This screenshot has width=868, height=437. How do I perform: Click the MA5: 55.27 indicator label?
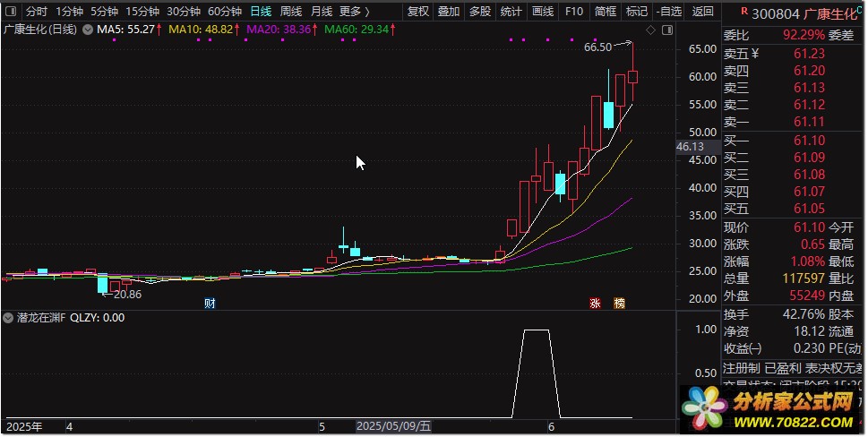(x=125, y=30)
